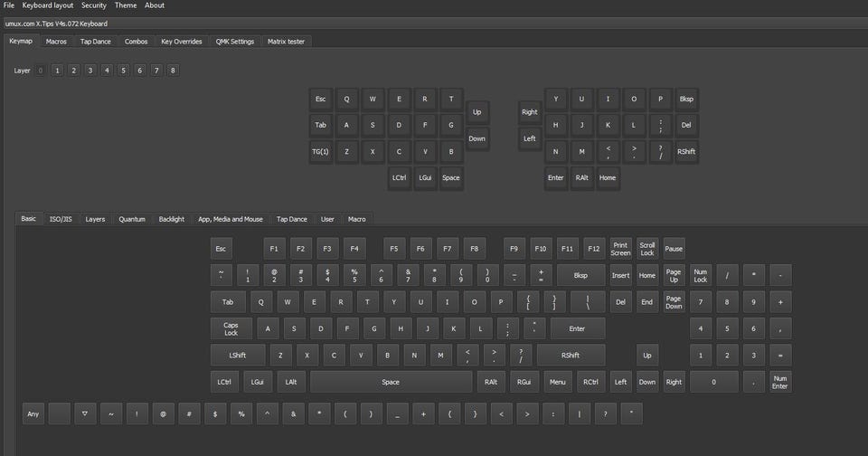Switch to the Macros tab

click(x=56, y=42)
